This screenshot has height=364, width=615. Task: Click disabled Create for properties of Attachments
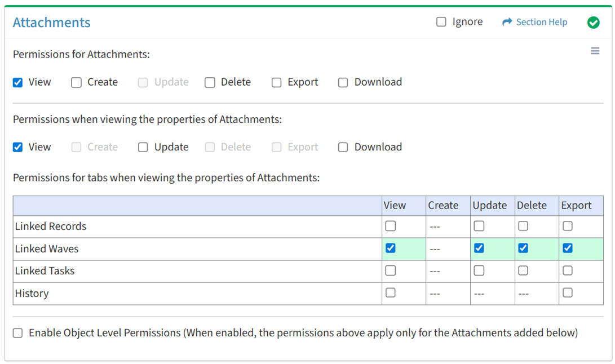point(76,147)
